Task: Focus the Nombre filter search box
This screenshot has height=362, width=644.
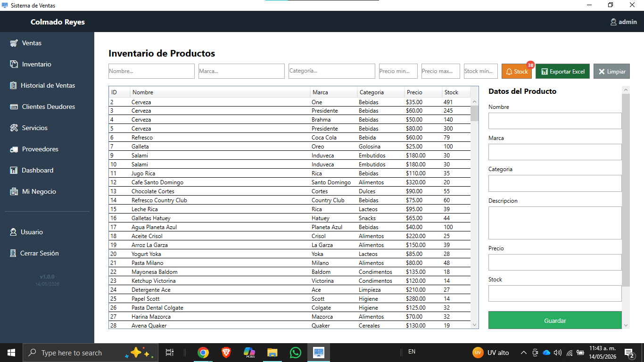Action: [x=151, y=71]
